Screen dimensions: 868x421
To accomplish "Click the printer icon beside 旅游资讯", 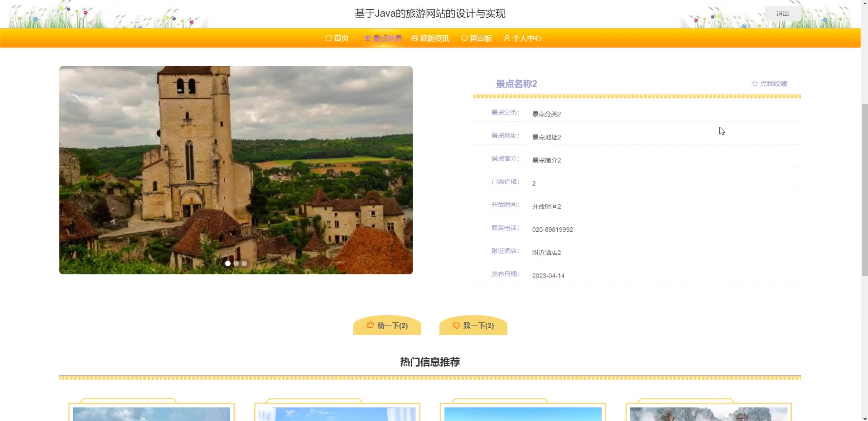I will pyautogui.click(x=415, y=38).
